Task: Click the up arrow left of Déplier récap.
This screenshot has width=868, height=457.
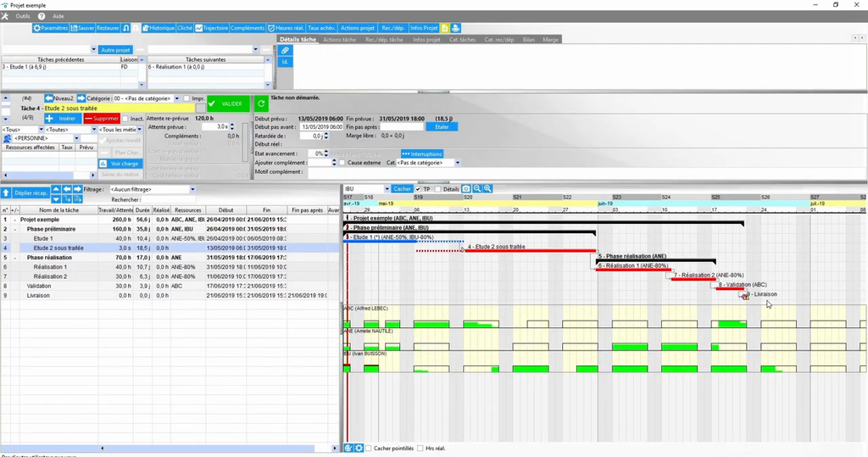Action: [6, 192]
